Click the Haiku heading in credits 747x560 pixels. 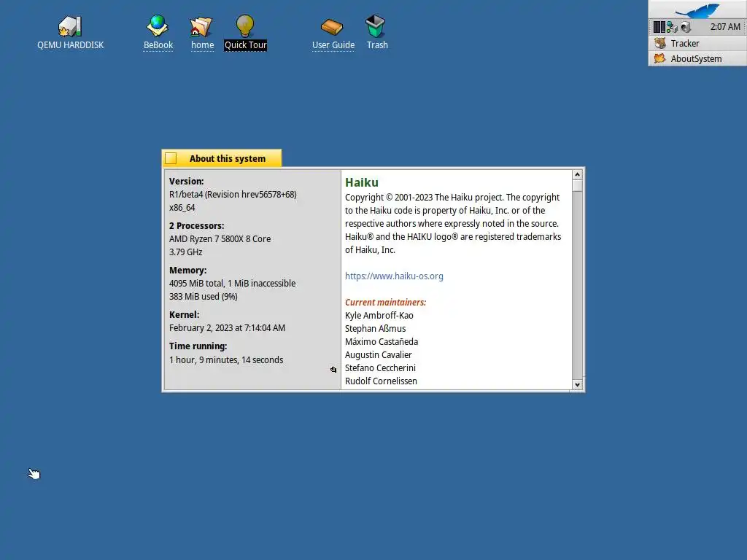coord(362,182)
